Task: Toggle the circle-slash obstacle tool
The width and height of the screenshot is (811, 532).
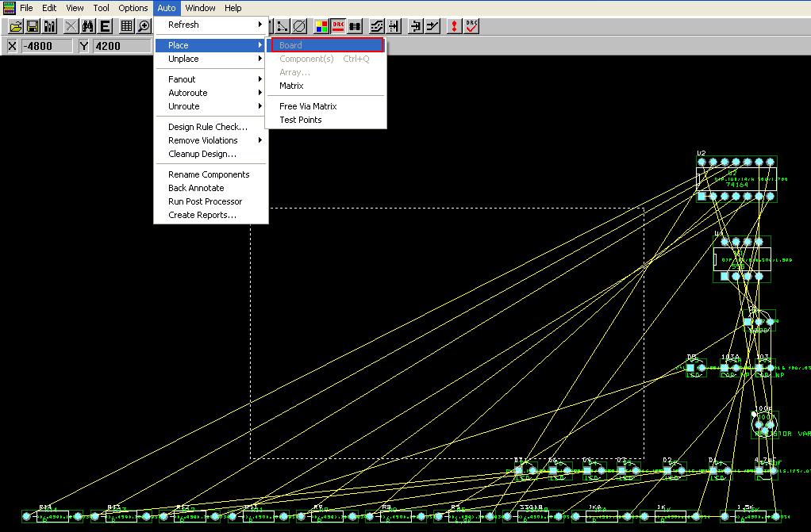Action: coord(299,26)
